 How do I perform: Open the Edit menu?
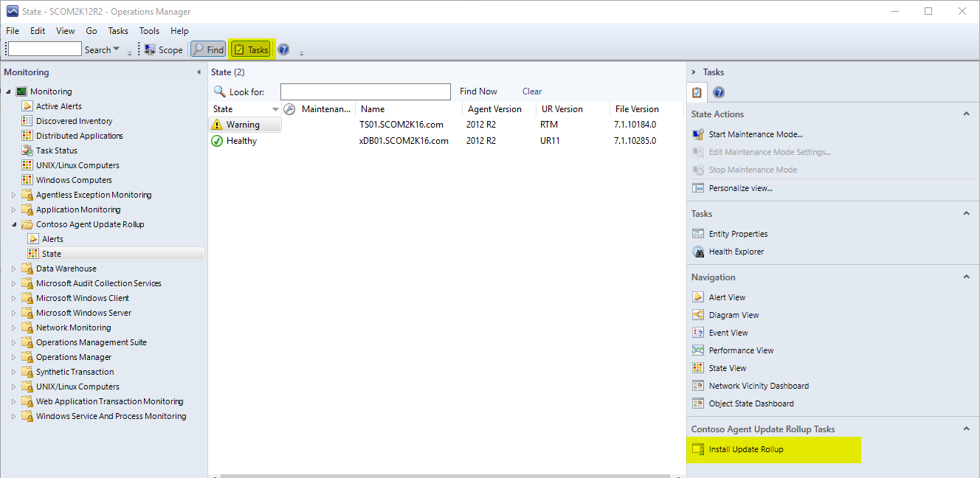pos(38,31)
